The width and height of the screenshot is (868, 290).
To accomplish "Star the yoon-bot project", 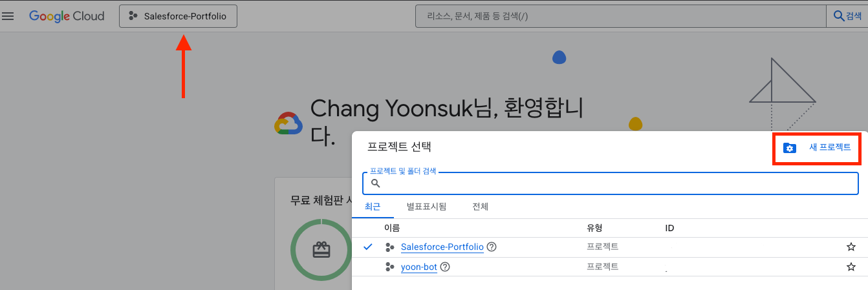I will (x=851, y=267).
